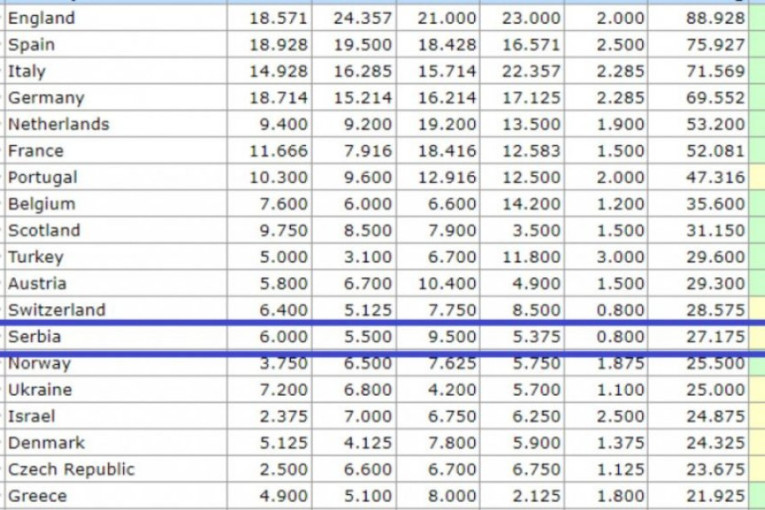Viewport: 765px width, 510px height.
Task: Select the highlighted Serbia cell
Action: coord(35,337)
